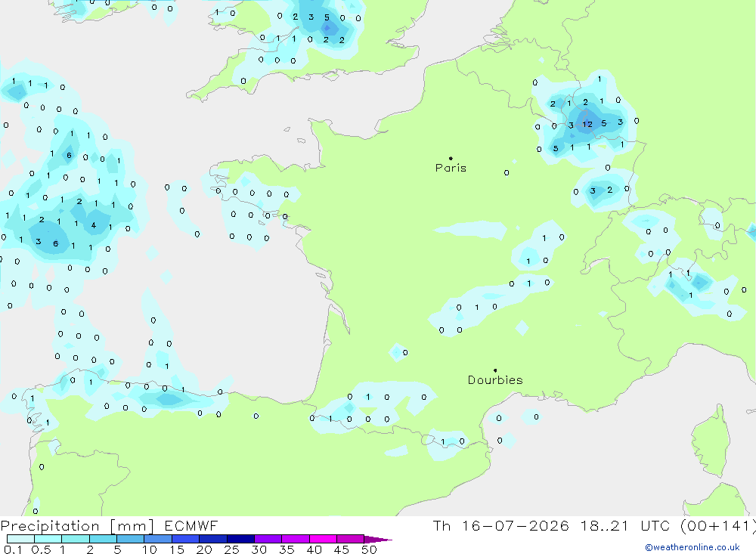
Task: Click the Precipitation [mm] ECMWF title
Action: [x=110, y=525]
